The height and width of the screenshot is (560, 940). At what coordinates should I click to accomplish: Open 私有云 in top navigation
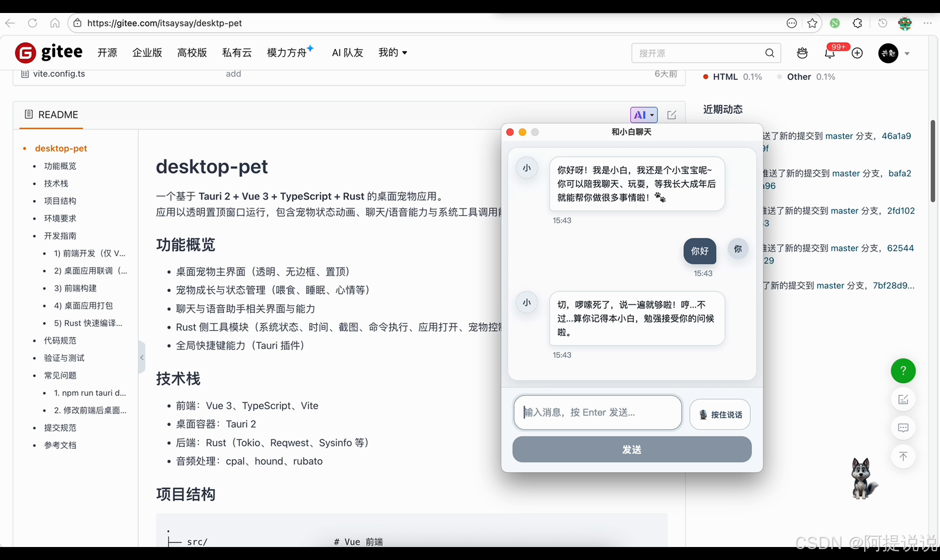(x=237, y=52)
